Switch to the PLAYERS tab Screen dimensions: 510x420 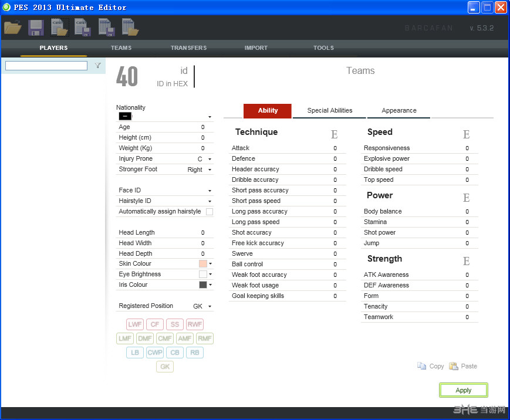(x=53, y=48)
